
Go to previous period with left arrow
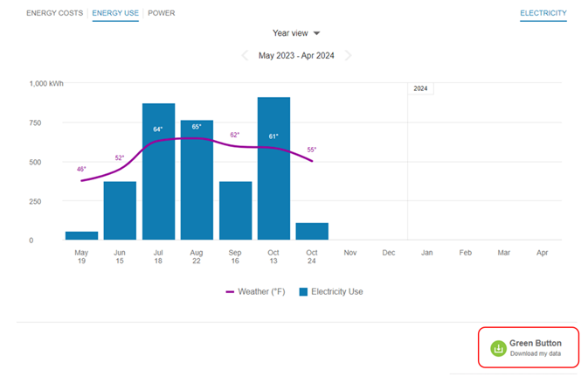[x=245, y=55]
